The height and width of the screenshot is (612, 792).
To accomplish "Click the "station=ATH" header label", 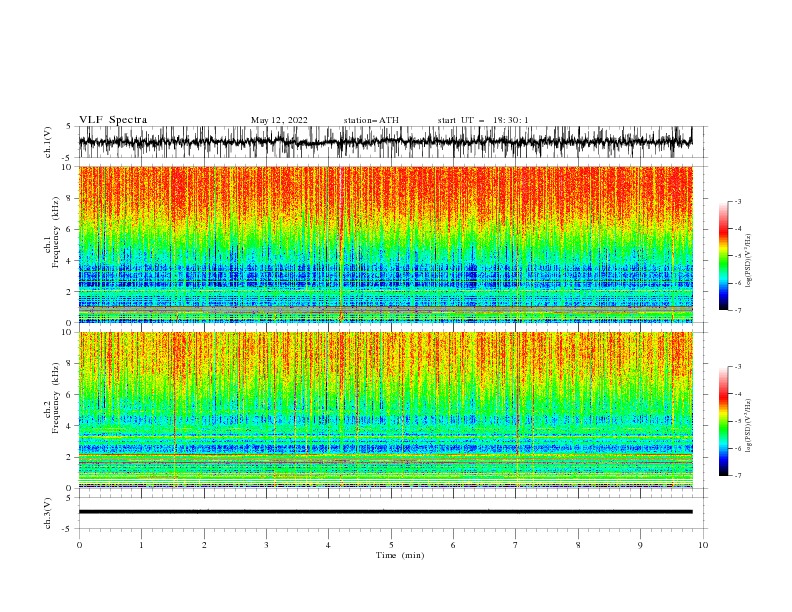I will pyautogui.click(x=371, y=120).
